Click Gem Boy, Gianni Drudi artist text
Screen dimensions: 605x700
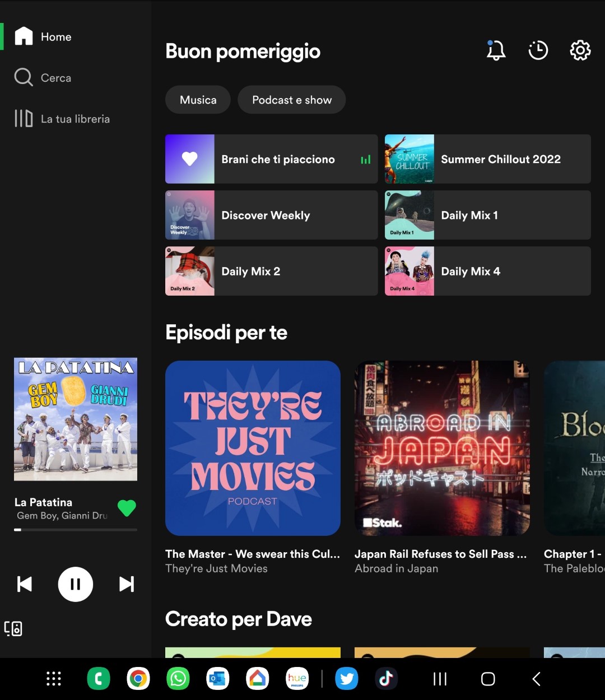pos(62,516)
